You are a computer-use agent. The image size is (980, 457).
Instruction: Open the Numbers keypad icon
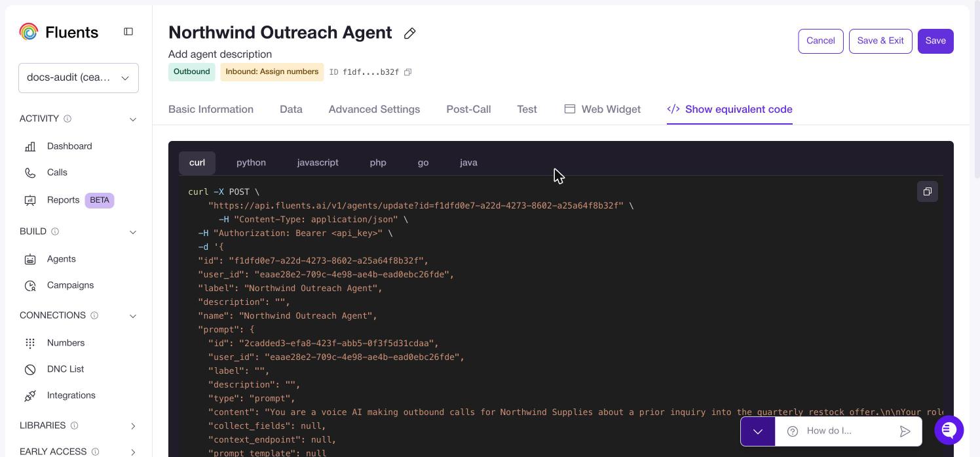tap(30, 343)
